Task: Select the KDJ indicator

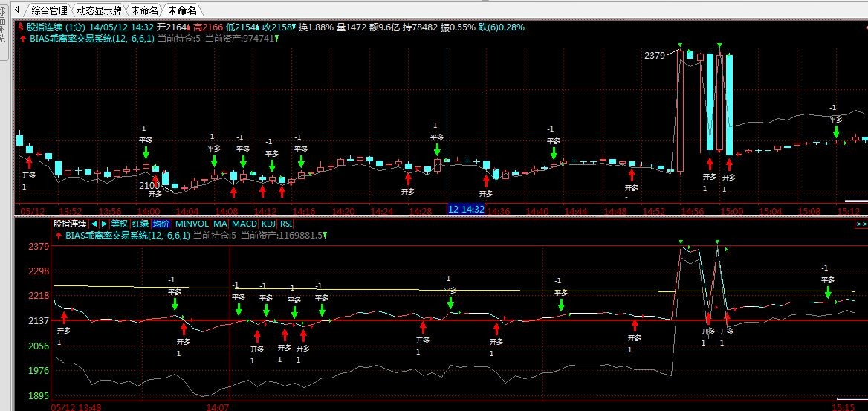Action: (x=268, y=224)
